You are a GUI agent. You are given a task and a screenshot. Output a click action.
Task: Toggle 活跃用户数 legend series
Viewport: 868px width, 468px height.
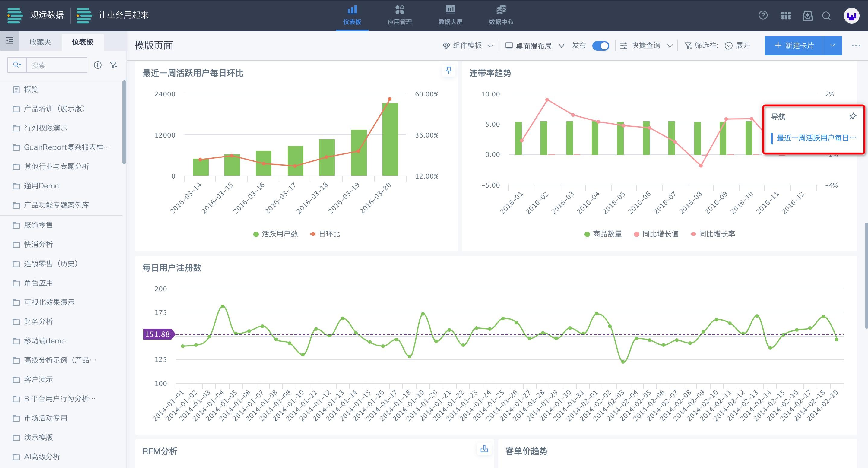click(276, 234)
